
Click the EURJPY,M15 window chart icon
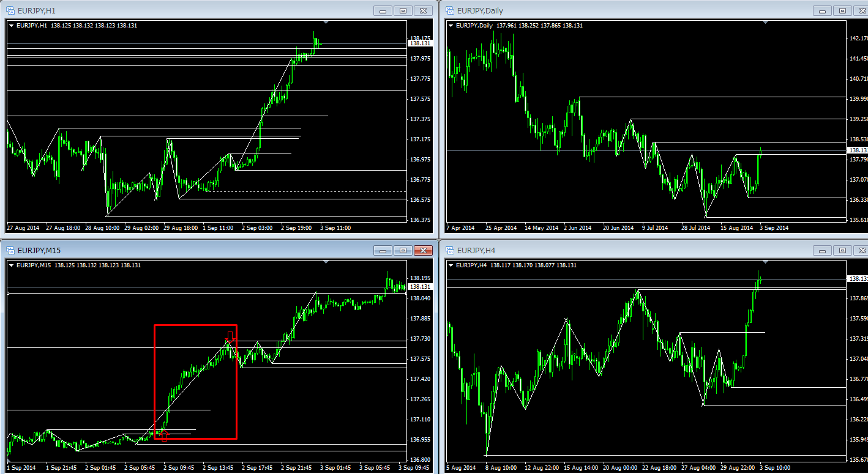10,250
